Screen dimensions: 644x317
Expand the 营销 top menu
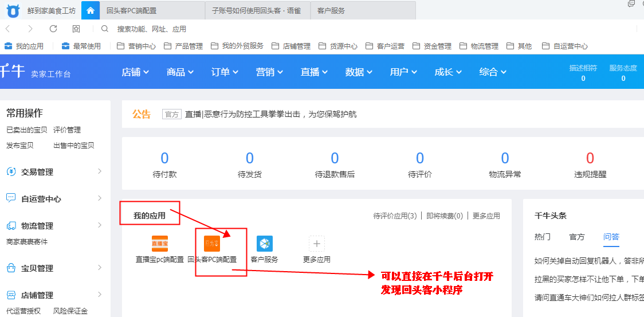(269, 72)
